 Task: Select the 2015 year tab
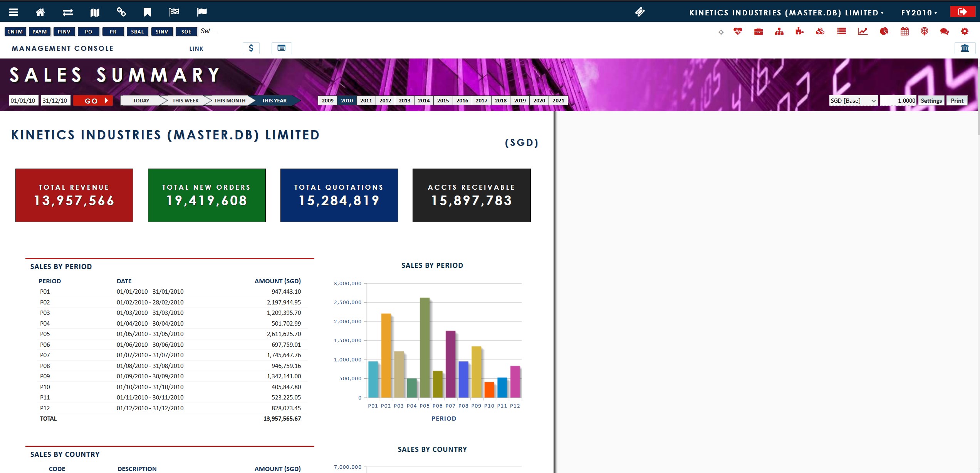tap(443, 100)
